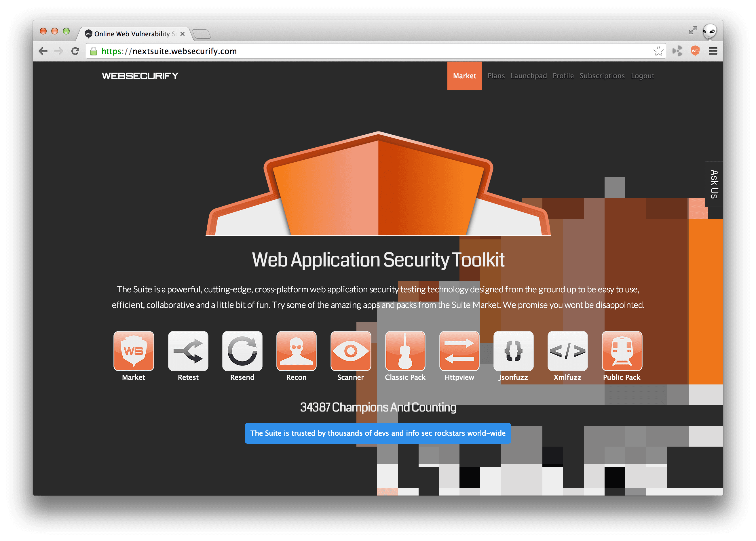
Task: Open Subscriptions in the navbar
Action: (x=602, y=76)
